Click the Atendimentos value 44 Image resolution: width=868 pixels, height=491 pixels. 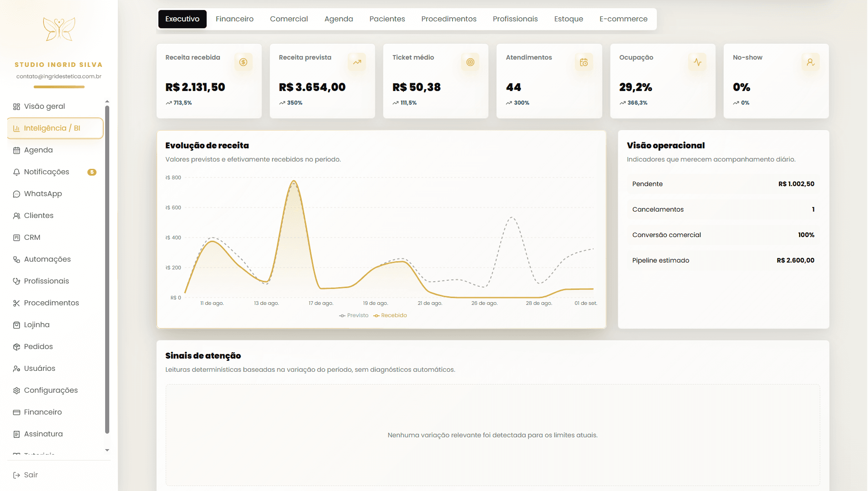(x=513, y=87)
